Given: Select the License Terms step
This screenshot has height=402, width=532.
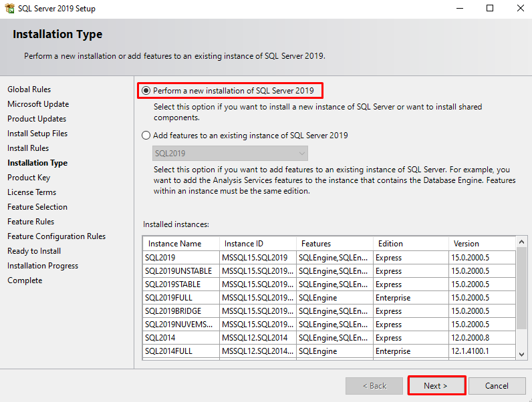Looking at the screenshot, I should pyautogui.click(x=32, y=192).
